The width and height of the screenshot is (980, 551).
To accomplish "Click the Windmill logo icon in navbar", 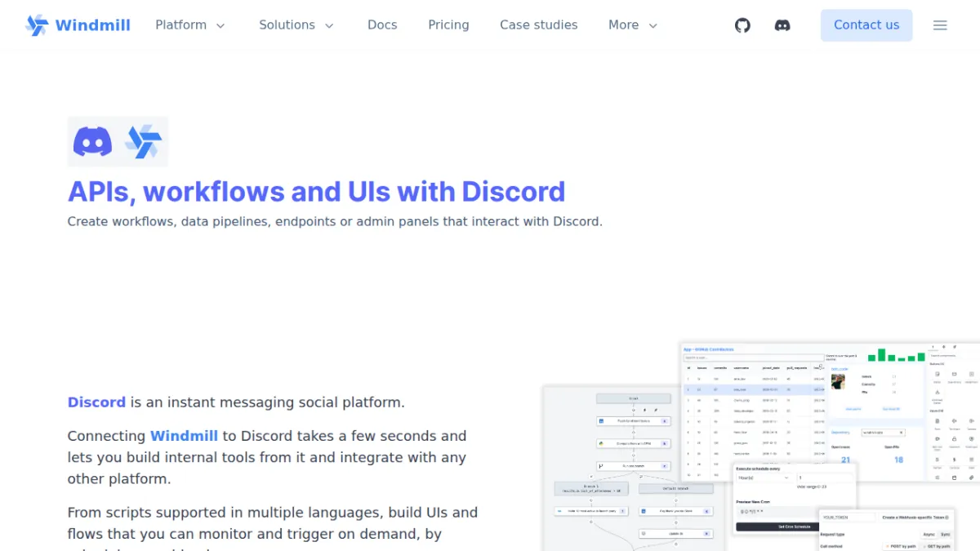I will (37, 25).
